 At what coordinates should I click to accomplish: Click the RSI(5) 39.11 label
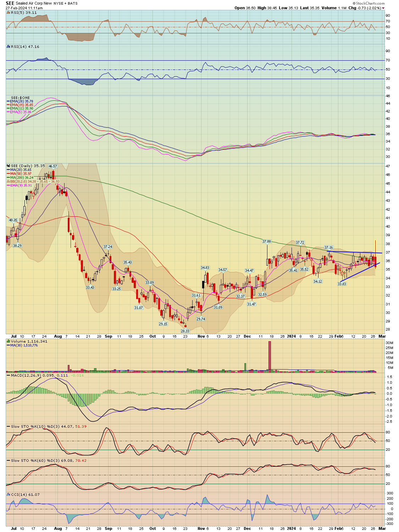(24, 12)
